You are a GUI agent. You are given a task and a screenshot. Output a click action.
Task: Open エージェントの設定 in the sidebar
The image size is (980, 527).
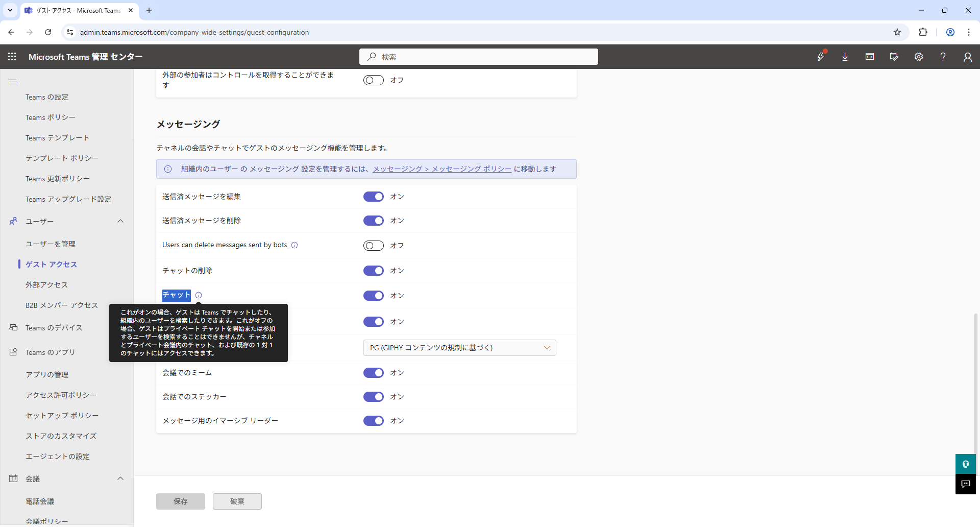tap(58, 457)
